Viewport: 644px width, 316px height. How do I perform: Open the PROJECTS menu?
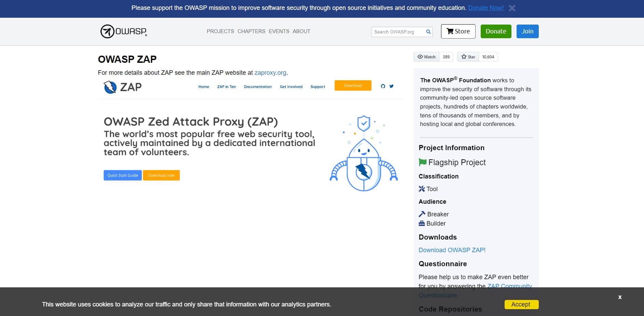220,31
